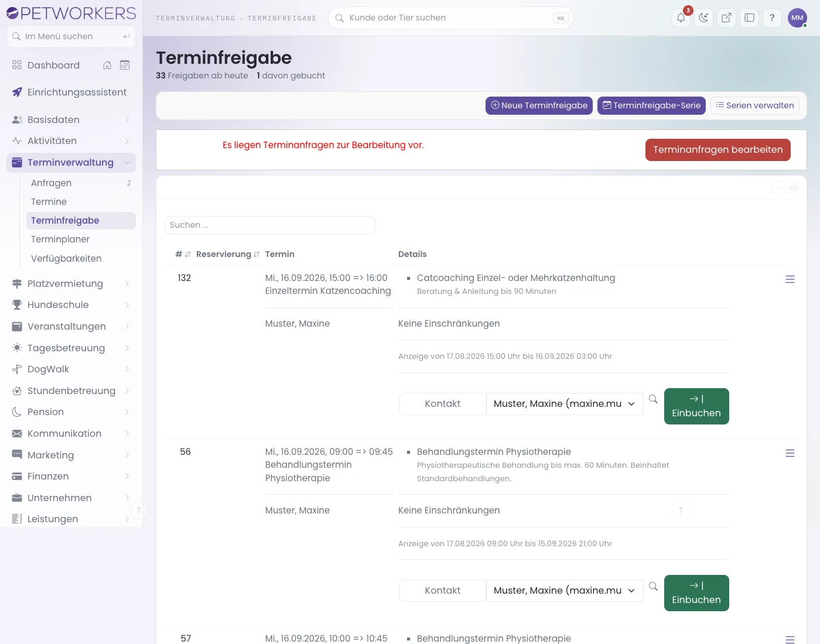The image size is (820, 644).
Task: Toggle dark mode with the moon icon
Action: pyautogui.click(x=704, y=18)
